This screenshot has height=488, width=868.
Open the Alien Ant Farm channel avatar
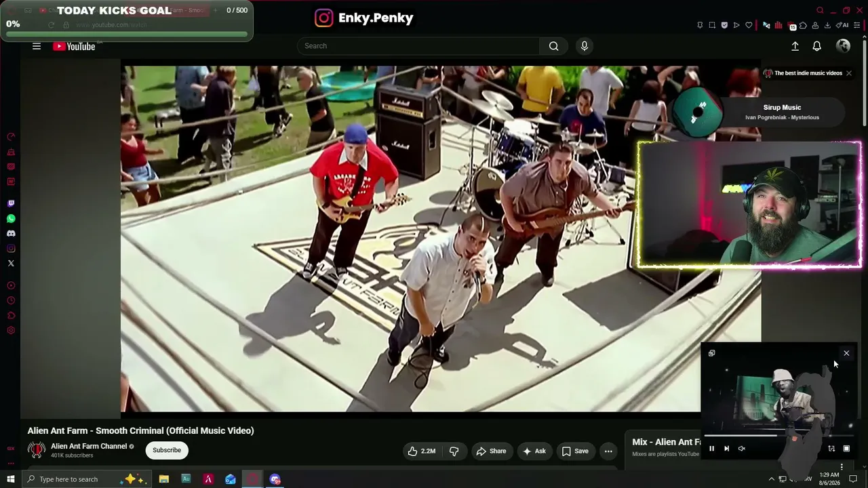(37, 450)
